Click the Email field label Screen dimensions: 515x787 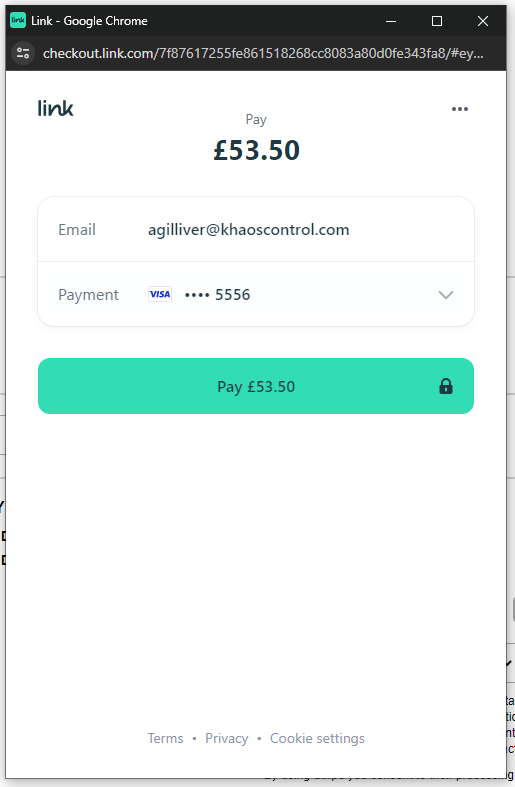(x=77, y=230)
